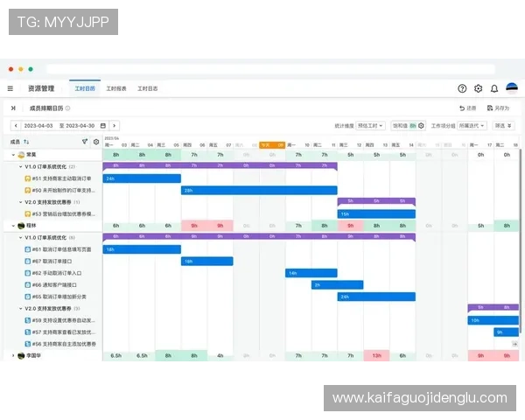Open the 所属迭代 grouping dropdown
This screenshot has height=420, width=525.
click(472, 126)
